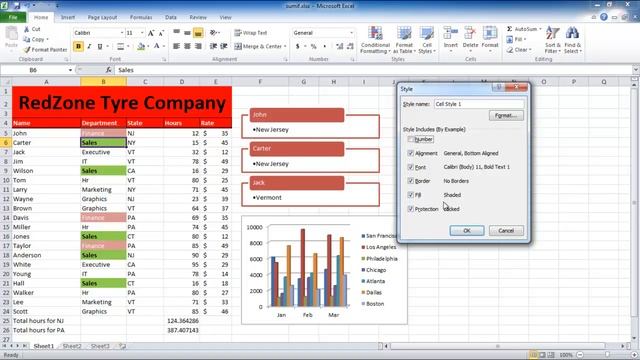Select column B header
This screenshot has height=360, width=640.
pyautogui.click(x=103, y=82)
